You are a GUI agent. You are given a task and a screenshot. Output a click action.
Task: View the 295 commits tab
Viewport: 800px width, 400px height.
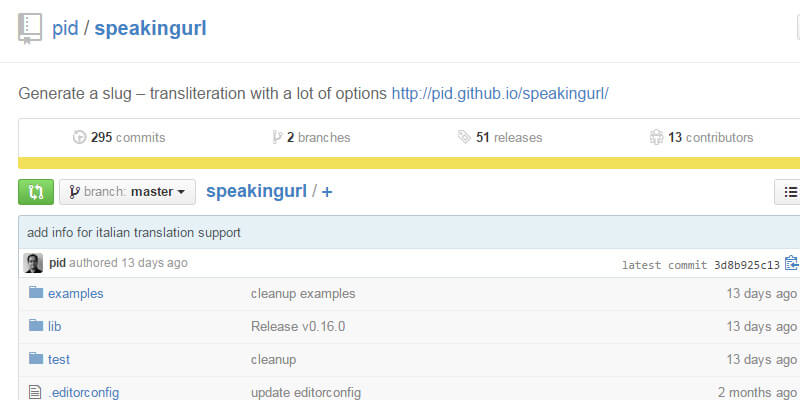(119, 137)
